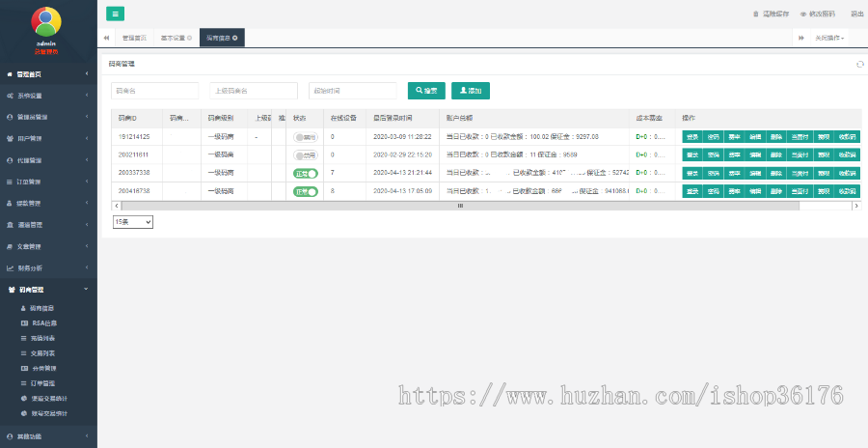Disable status switch for row 200337338

point(306,174)
